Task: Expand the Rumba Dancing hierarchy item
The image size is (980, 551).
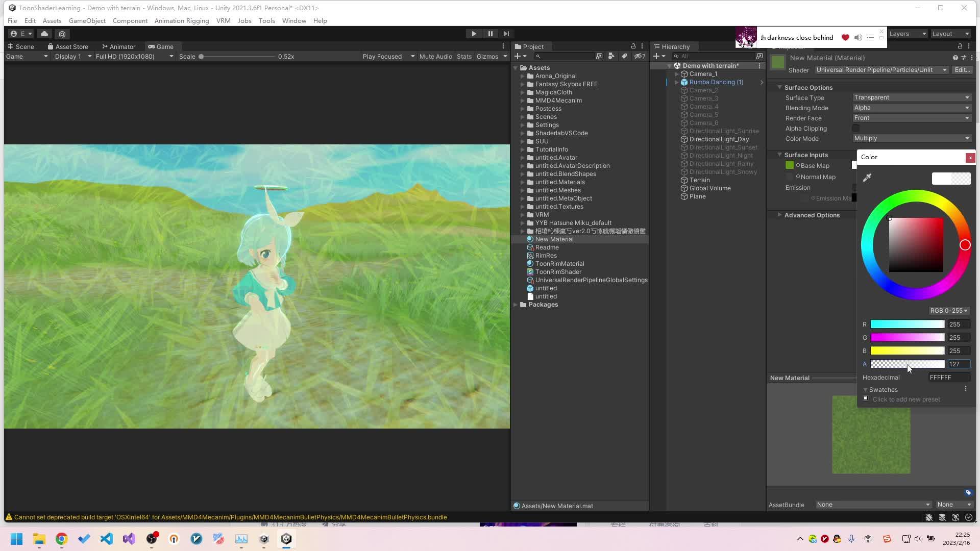Action: 677,82
